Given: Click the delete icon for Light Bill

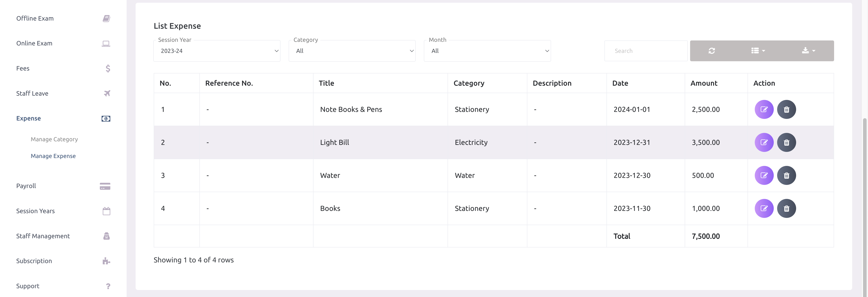Looking at the screenshot, I should 786,142.
